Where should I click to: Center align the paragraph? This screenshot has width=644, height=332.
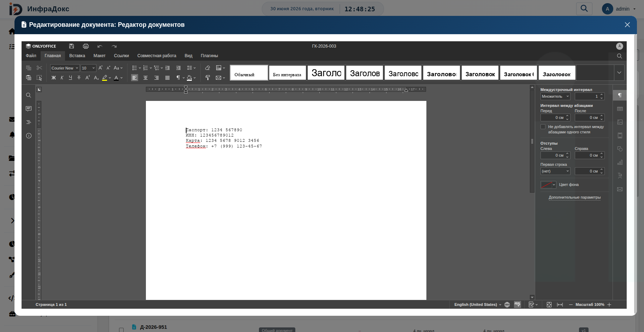point(146,78)
